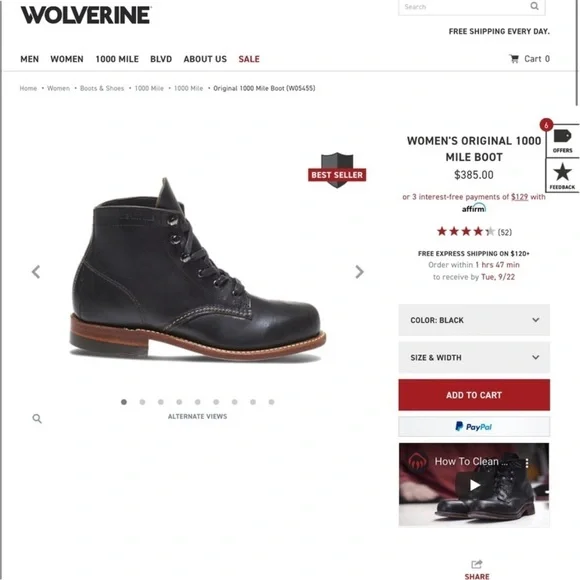The height and width of the screenshot is (580, 580).
Task: Open the Offers tag side panel
Action: tap(562, 140)
